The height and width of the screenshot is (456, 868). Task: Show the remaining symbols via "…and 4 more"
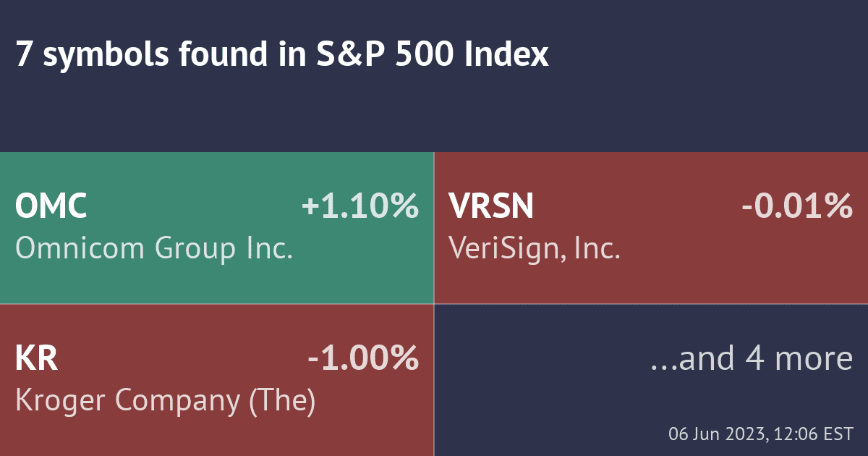pyautogui.click(x=752, y=359)
